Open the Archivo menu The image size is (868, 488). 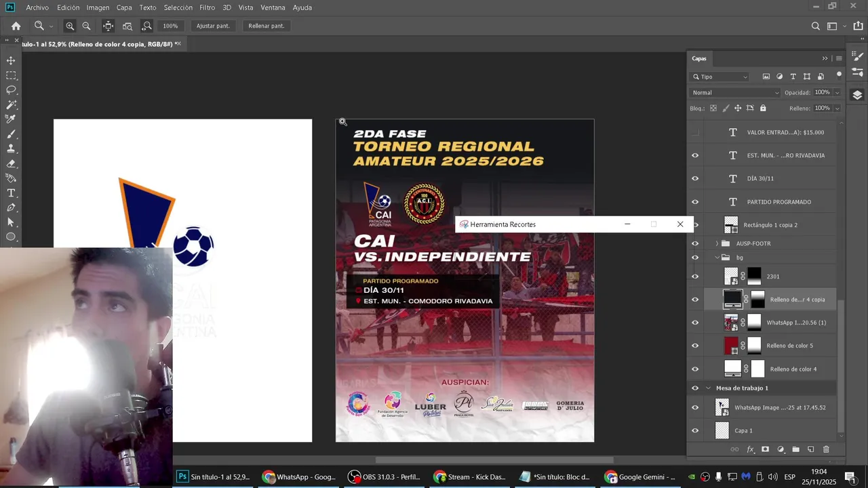(x=37, y=7)
